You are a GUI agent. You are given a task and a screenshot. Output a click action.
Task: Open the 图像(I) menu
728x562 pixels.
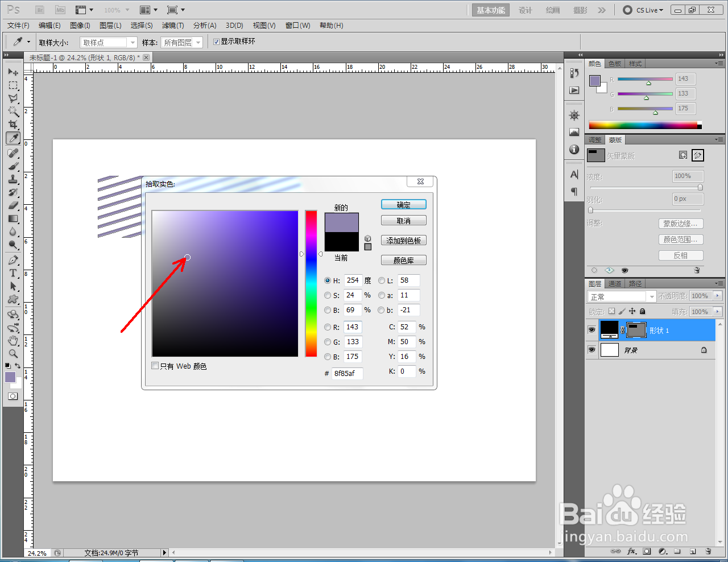click(80, 25)
